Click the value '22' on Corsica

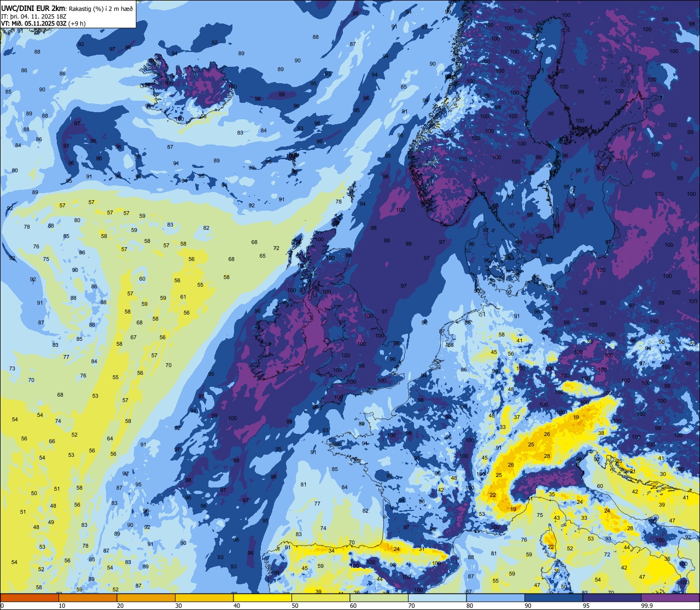[x=551, y=547]
